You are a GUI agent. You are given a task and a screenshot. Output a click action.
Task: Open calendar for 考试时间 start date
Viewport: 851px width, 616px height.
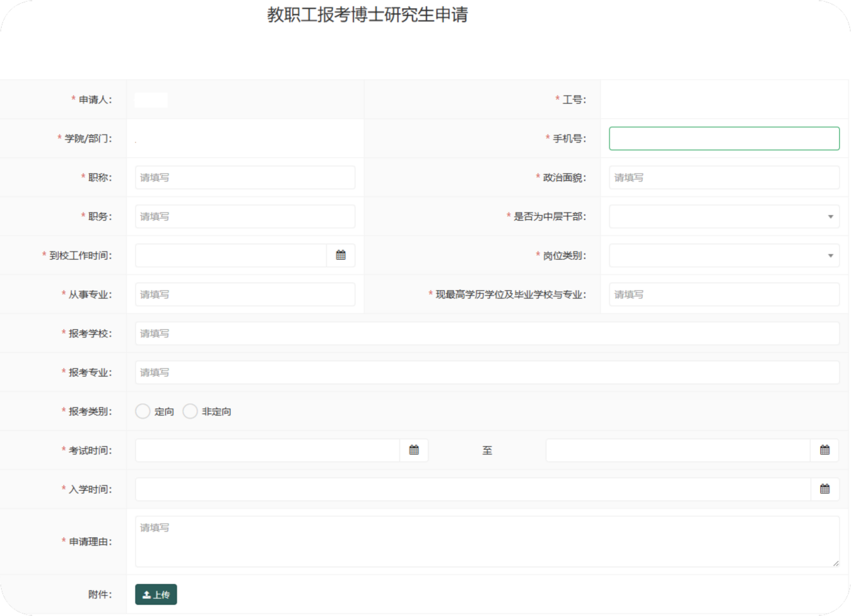414,450
